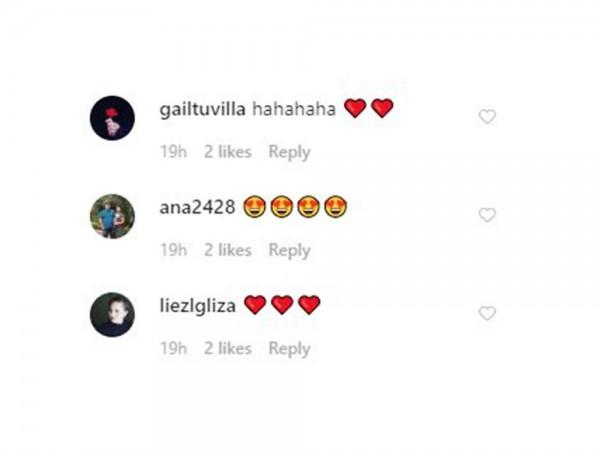
Task: Click the hahahaha comment text
Action: [294, 109]
